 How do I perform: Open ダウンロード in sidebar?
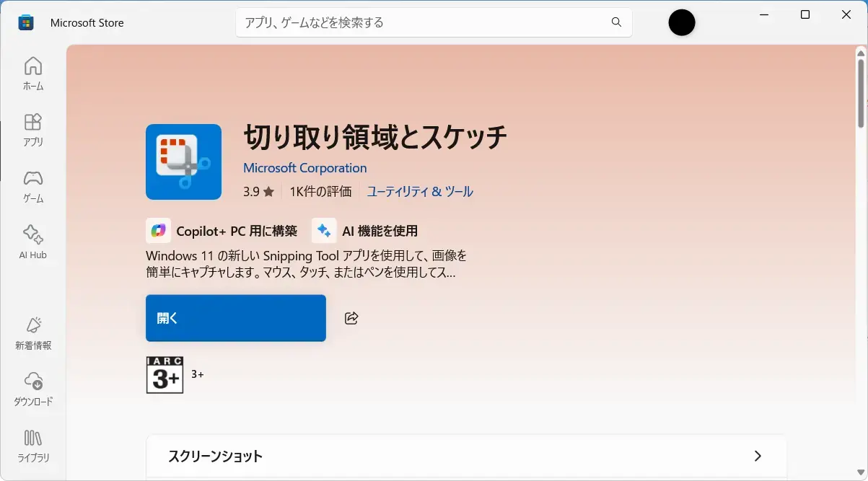coord(33,389)
